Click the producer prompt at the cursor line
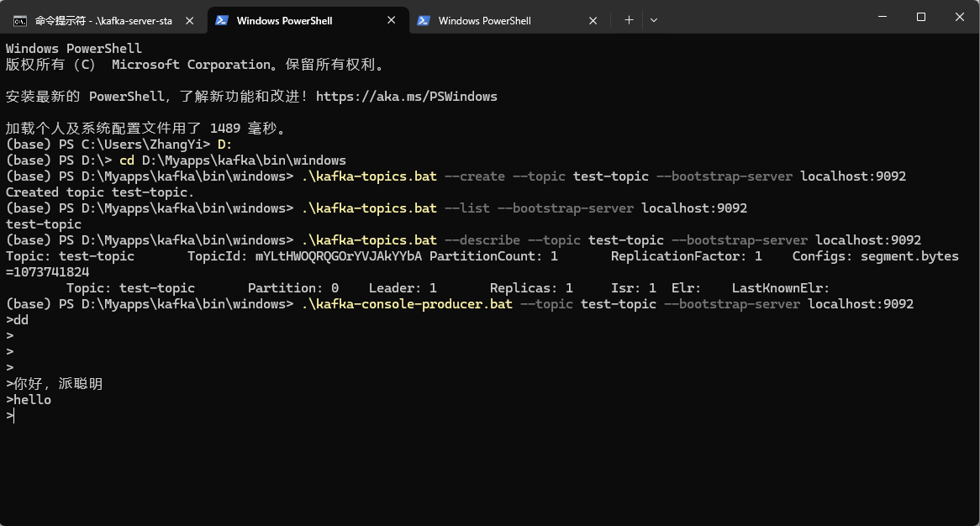980x526 pixels. click(x=9, y=415)
